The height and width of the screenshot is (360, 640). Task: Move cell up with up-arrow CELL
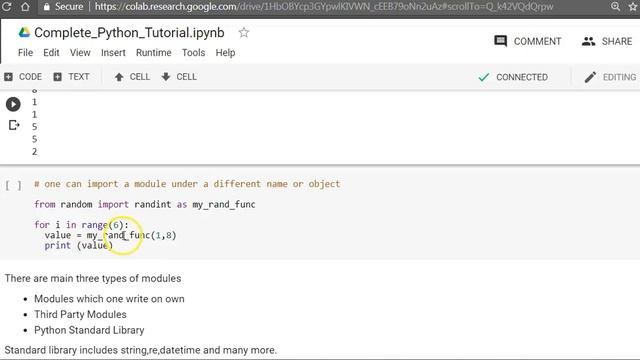click(132, 77)
